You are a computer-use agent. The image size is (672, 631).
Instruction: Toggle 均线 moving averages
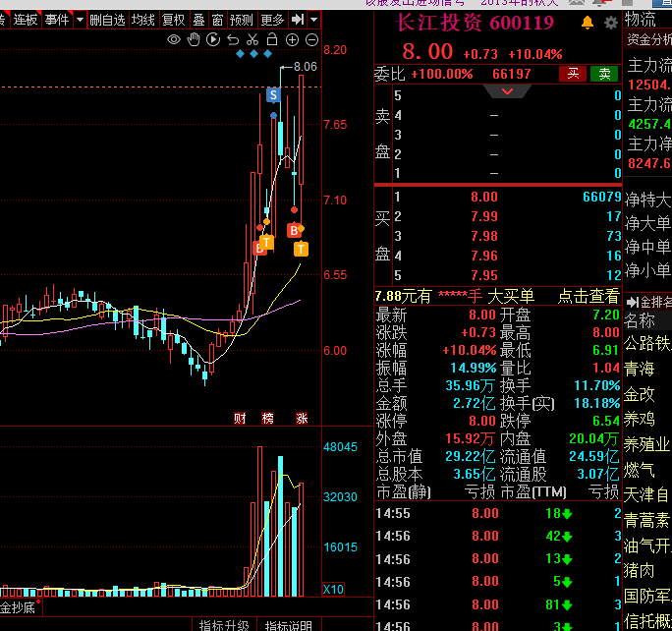[142, 20]
